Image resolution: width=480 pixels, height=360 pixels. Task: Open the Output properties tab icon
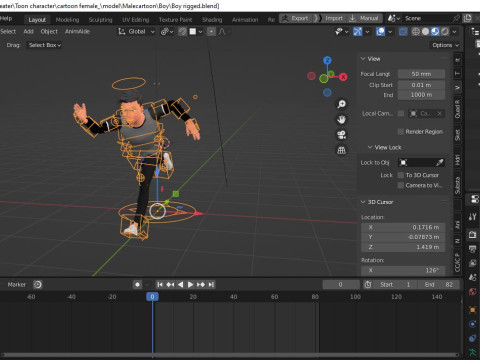[473, 249]
